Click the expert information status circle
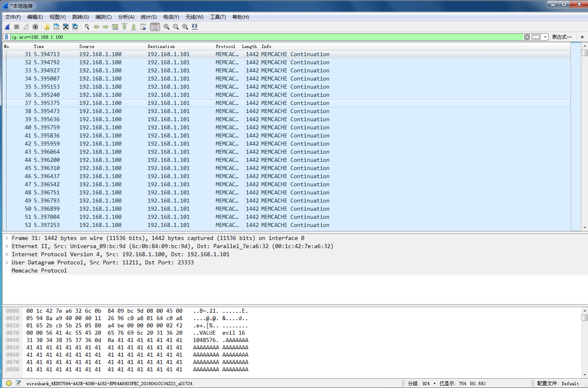The width and height of the screenshot is (588, 388). [x=9, y=383]
